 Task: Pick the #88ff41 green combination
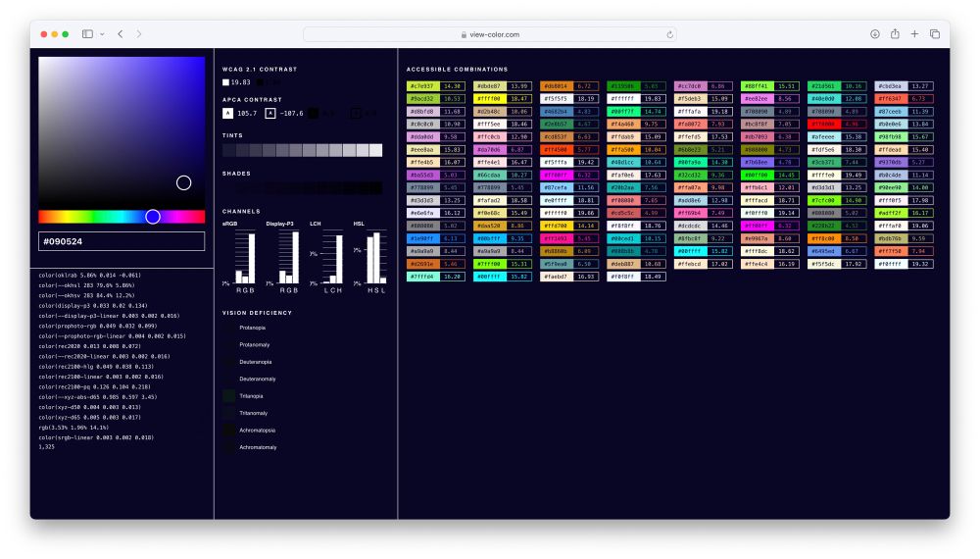pos(770,86)
